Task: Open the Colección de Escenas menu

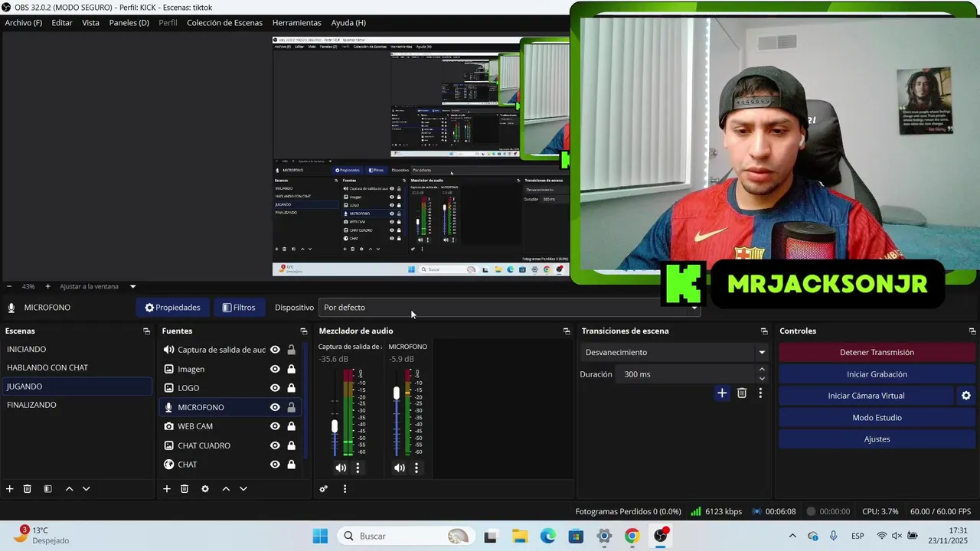Action: (x=224, y=23)
